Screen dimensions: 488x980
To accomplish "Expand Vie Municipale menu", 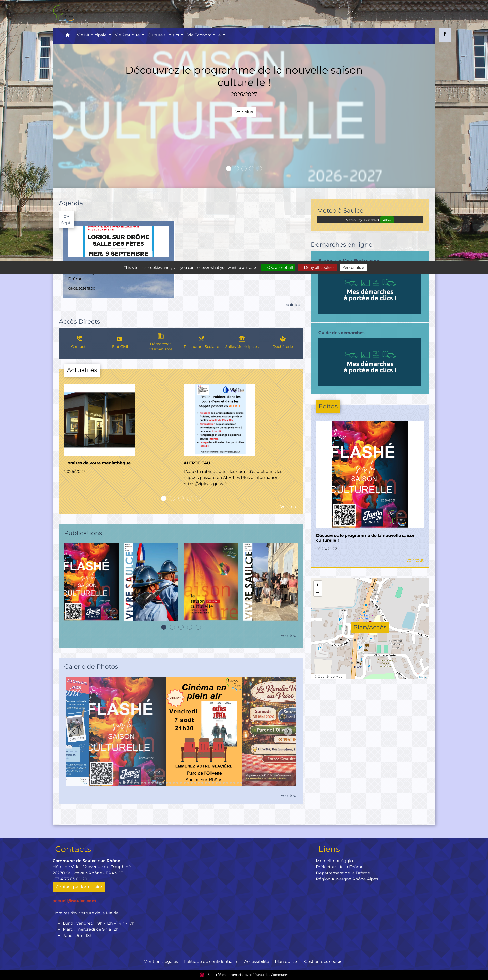I will click(94, 35).
